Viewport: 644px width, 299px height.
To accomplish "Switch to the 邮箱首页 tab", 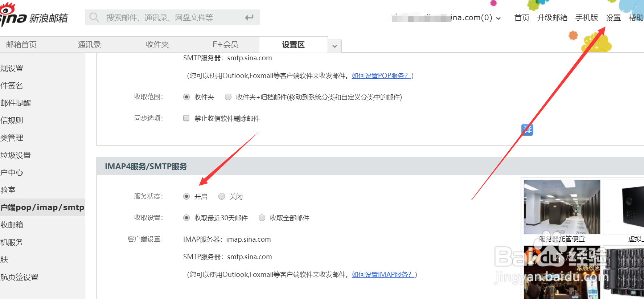I will pos(21,45).
